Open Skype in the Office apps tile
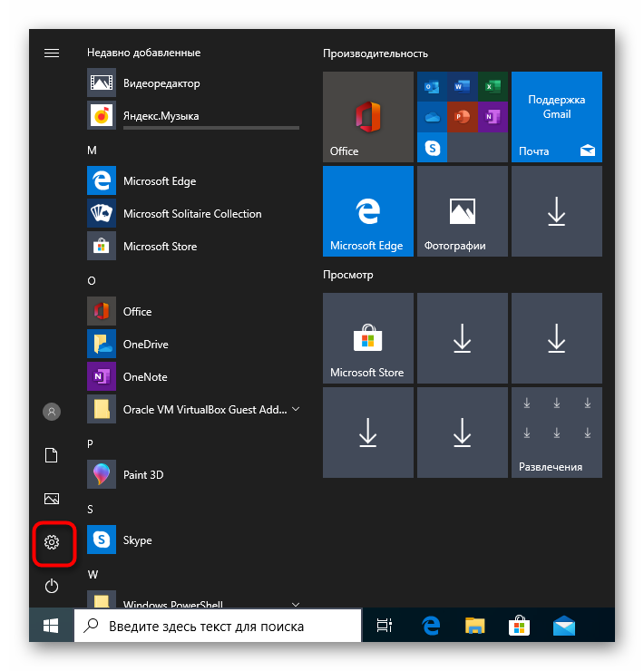The image size is (644, 671). click(432, 147)
